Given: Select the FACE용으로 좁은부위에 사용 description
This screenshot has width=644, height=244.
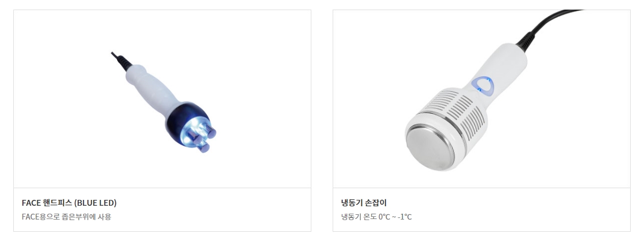Looking at the screenshot, I should coord(67,216).
